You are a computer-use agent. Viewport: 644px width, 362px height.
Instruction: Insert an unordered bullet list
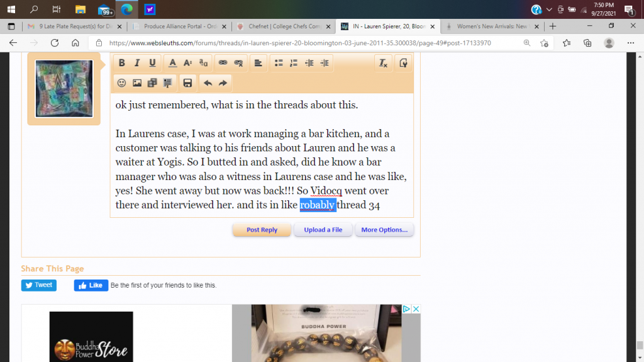[279, 63]
